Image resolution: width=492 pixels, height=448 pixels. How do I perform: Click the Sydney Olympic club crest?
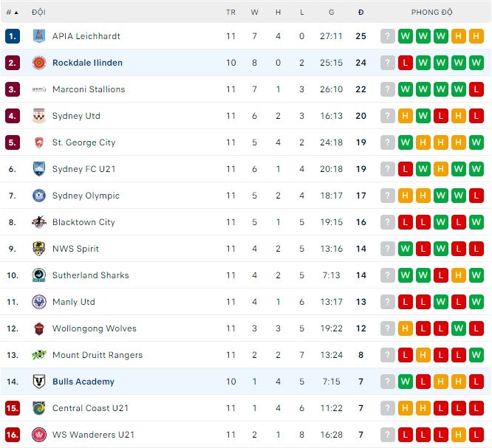[x=39, y=196]
